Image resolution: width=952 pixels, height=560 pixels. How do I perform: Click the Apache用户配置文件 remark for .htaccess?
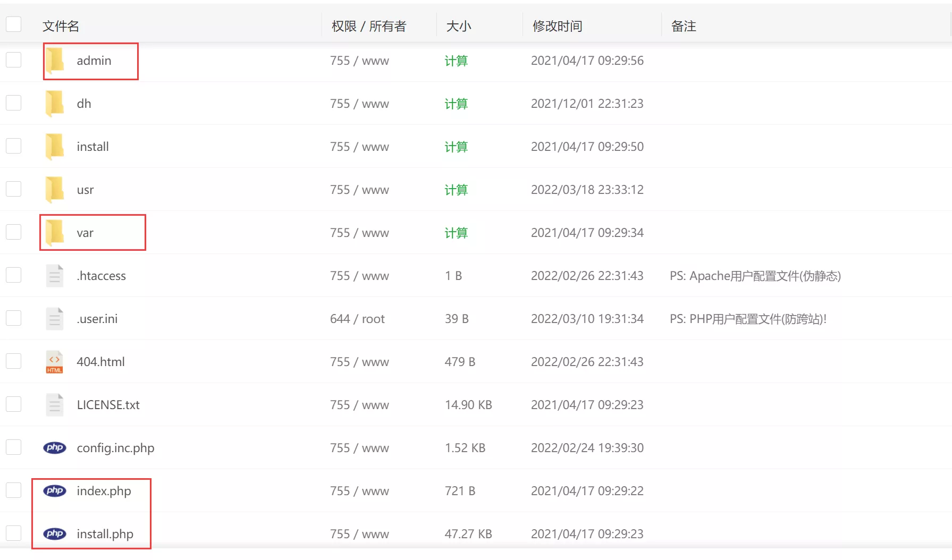coord(755,276)
